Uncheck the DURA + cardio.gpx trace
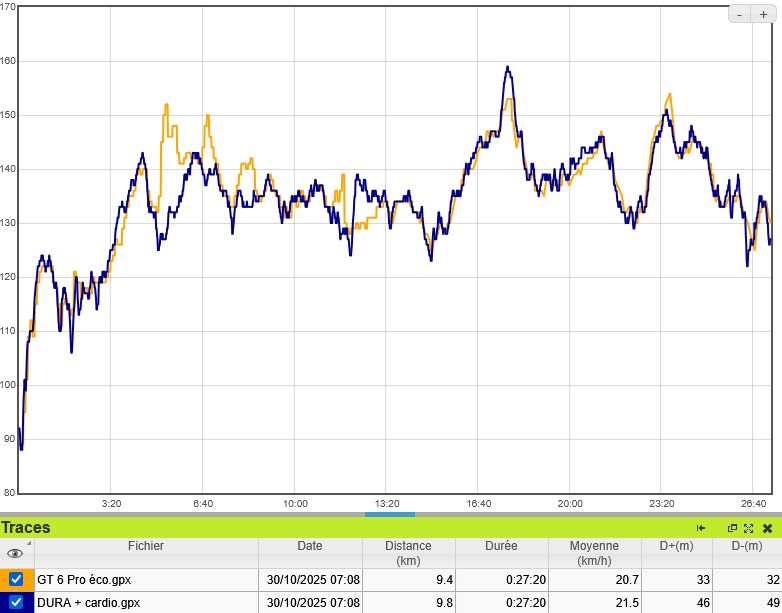 [16, 602]
